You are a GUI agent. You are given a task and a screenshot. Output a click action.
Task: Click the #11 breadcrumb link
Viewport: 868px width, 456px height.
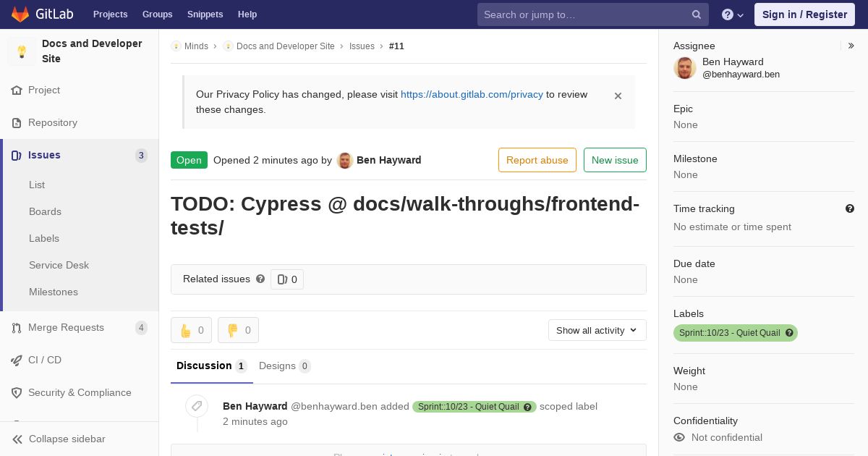(396, 46)
